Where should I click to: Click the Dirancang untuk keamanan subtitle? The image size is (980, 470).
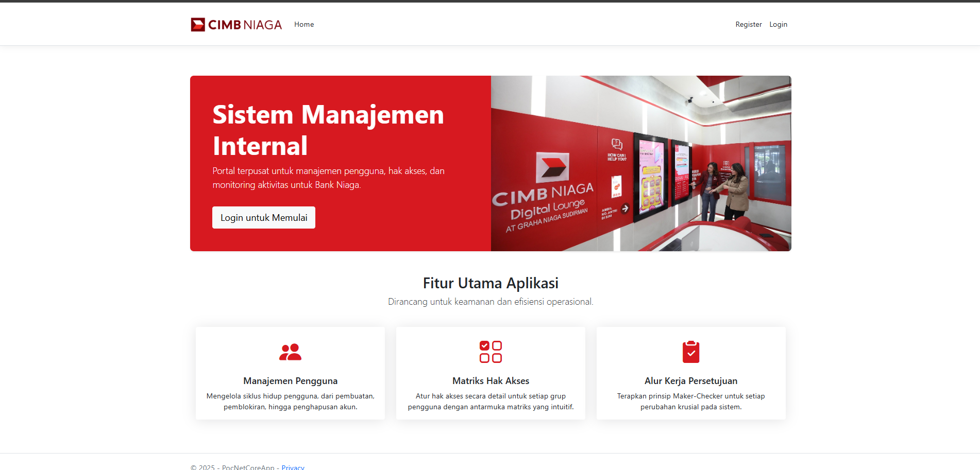pyautogui.click(x=491, y=302)
